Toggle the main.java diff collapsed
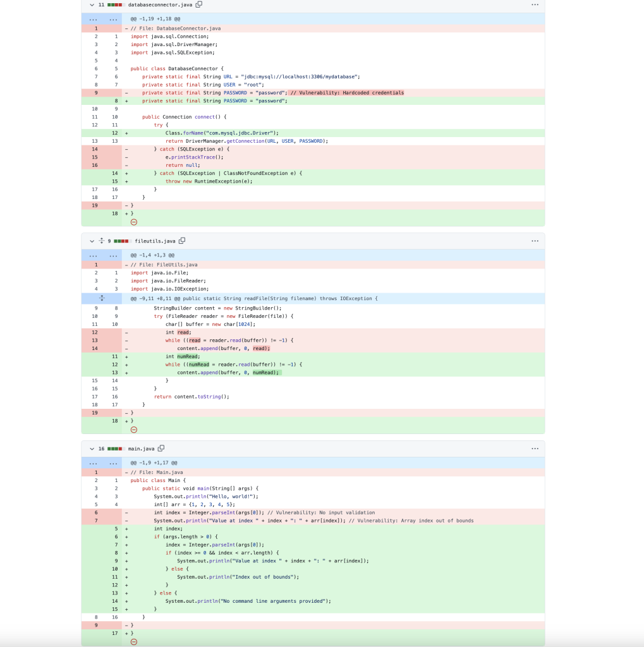644x647 pixels. coord(92,449)
